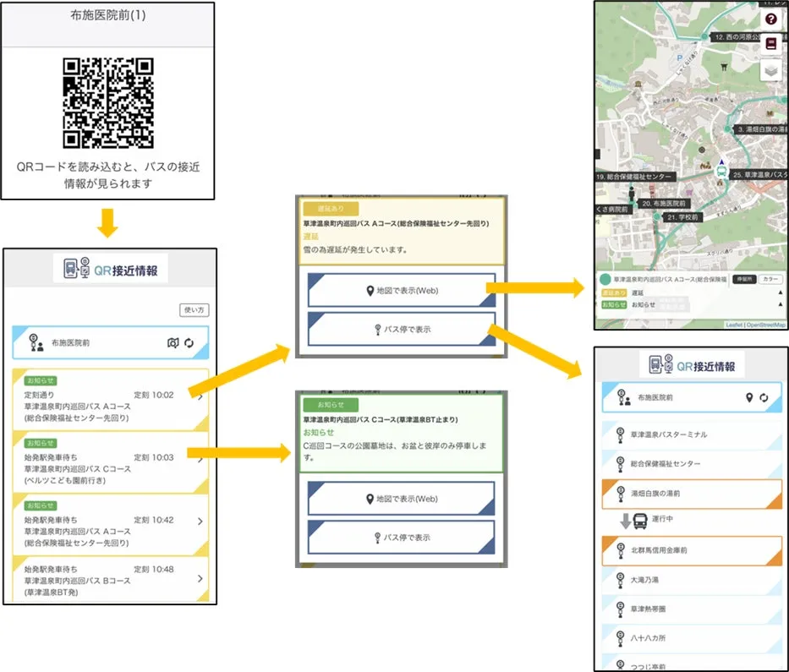Open the 10:03 Cコース card chevron
The height and width of the screenshot is (672, 789).
click(x=200, y=459)
